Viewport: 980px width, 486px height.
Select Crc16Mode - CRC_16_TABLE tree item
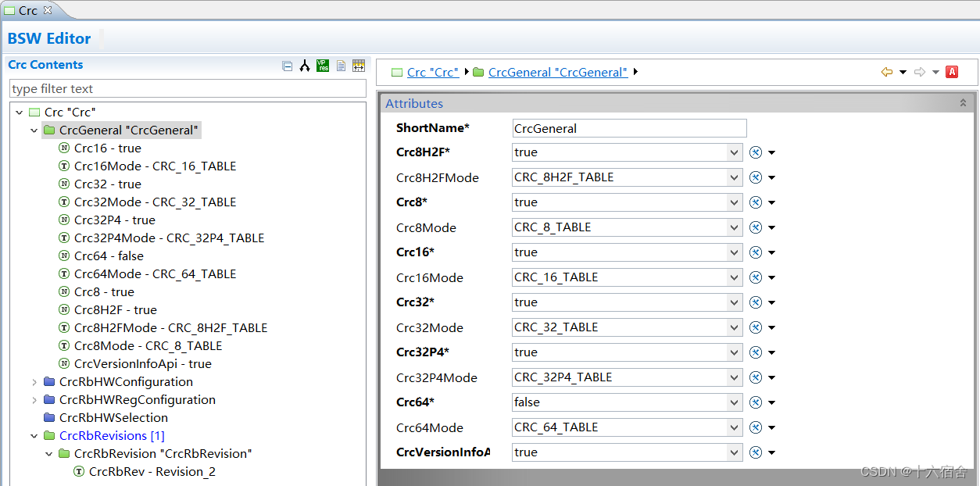tap(155, 166)
